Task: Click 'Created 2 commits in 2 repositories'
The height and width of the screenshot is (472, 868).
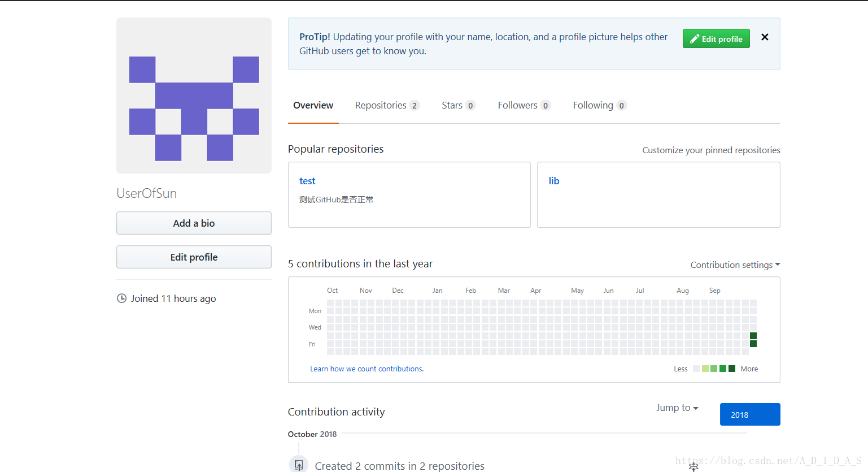Action: point(400,466)
